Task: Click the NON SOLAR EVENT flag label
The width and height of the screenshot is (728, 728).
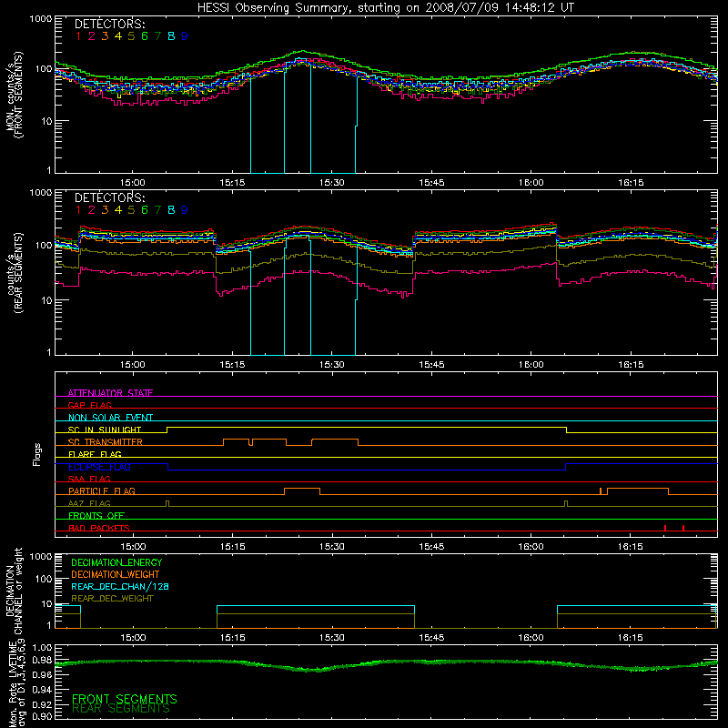Action: coord(110,418)
